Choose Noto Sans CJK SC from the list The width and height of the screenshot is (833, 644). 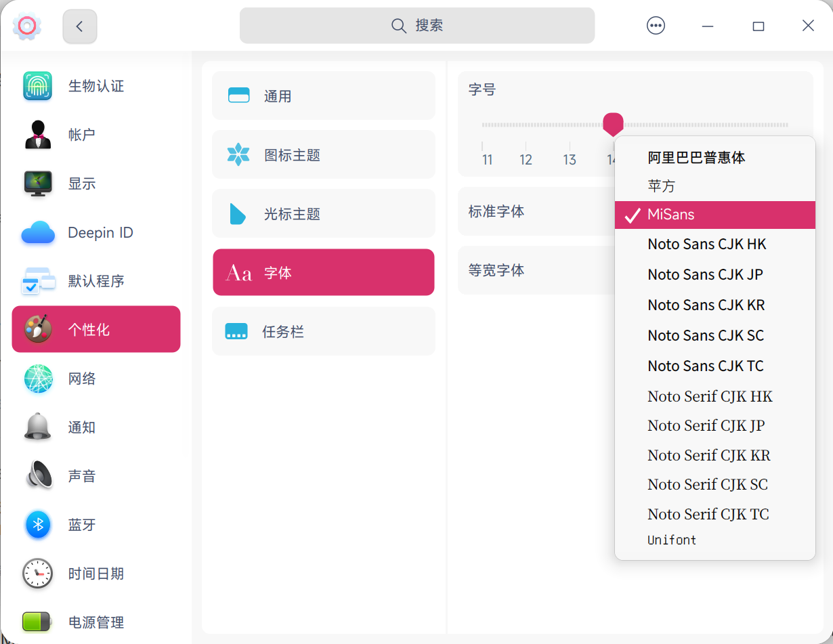(x=705, y=335)
